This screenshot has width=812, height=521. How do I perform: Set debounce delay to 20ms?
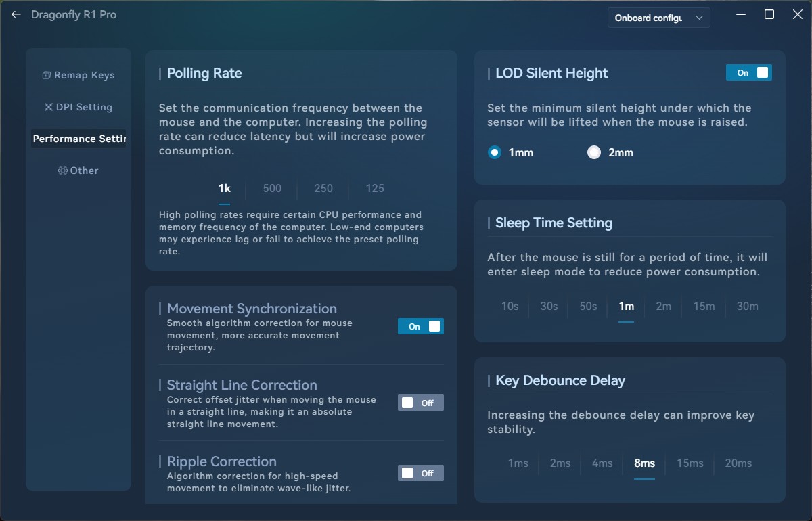click(739, 463)
